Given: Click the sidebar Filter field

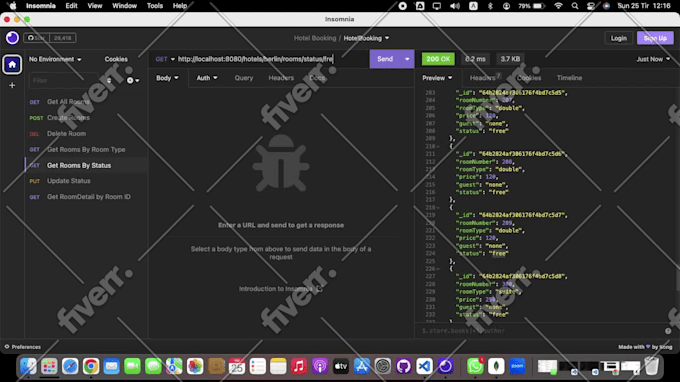Looking at the screenshot, I should point(65,80).
